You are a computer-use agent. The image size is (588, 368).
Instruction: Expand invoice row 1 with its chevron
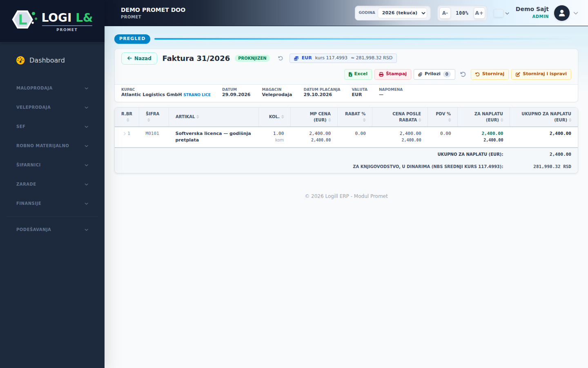click(125, 134)
